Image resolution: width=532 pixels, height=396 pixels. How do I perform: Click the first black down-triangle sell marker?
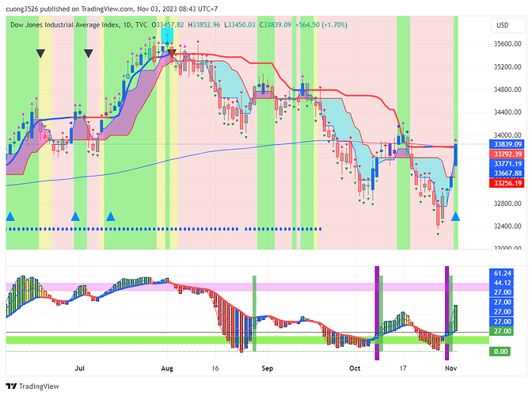point(40,53)
